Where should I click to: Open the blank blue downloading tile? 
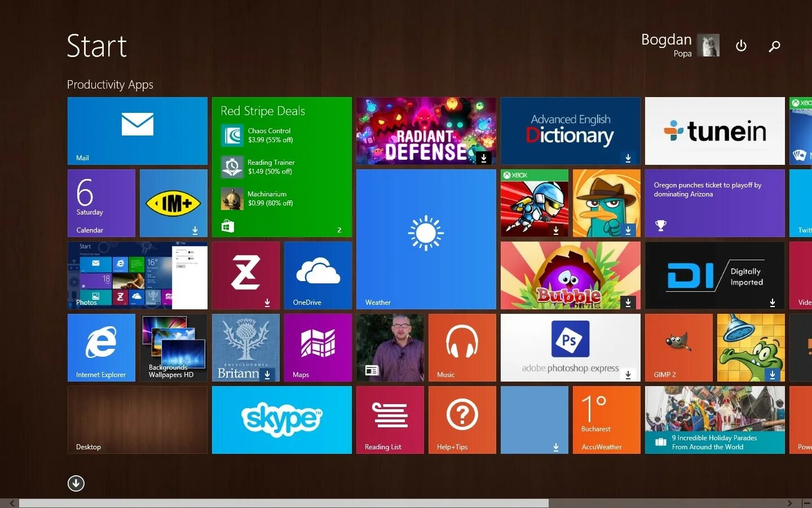[x=535, y=420]
